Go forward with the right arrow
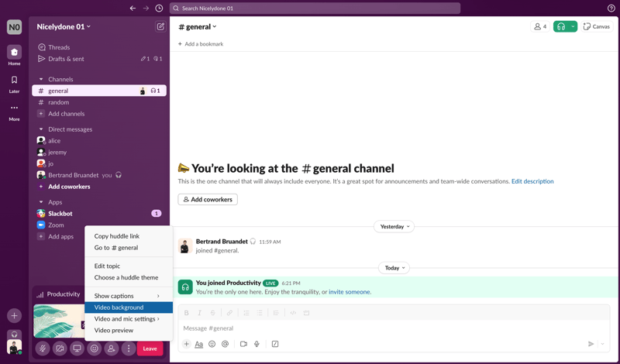Screen dimensions: 620x364 pyautogui.click(x=146, y=9)
